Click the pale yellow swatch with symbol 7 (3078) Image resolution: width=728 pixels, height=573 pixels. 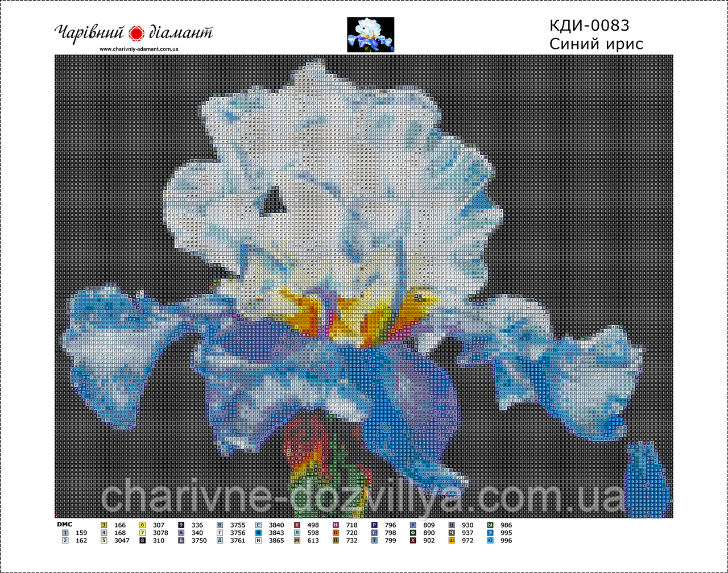click(x=143, y=533)
